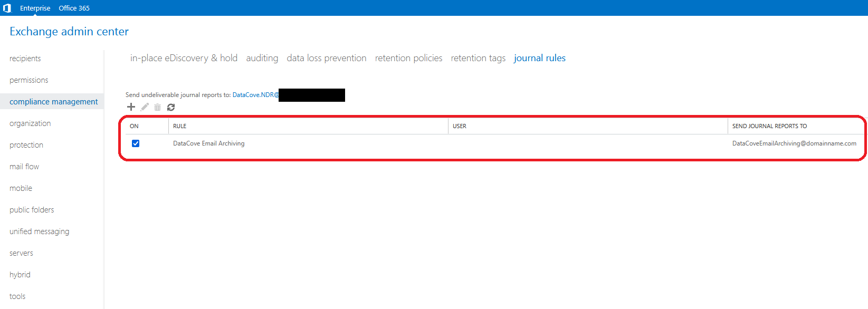Select the retention tags tab

coord(478,58)
